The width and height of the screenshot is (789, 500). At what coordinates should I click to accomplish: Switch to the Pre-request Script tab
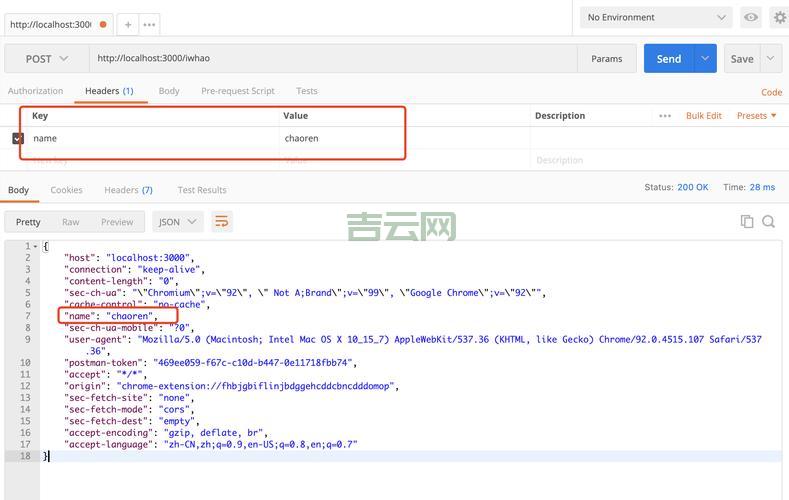coord(237,91)
